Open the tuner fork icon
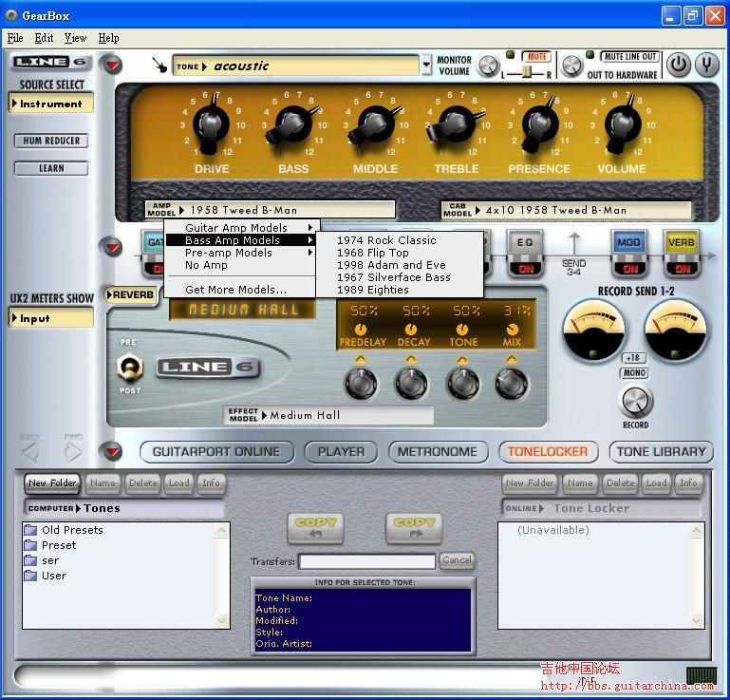This screenshot has width=730, height=700. [x=707, y=65]
